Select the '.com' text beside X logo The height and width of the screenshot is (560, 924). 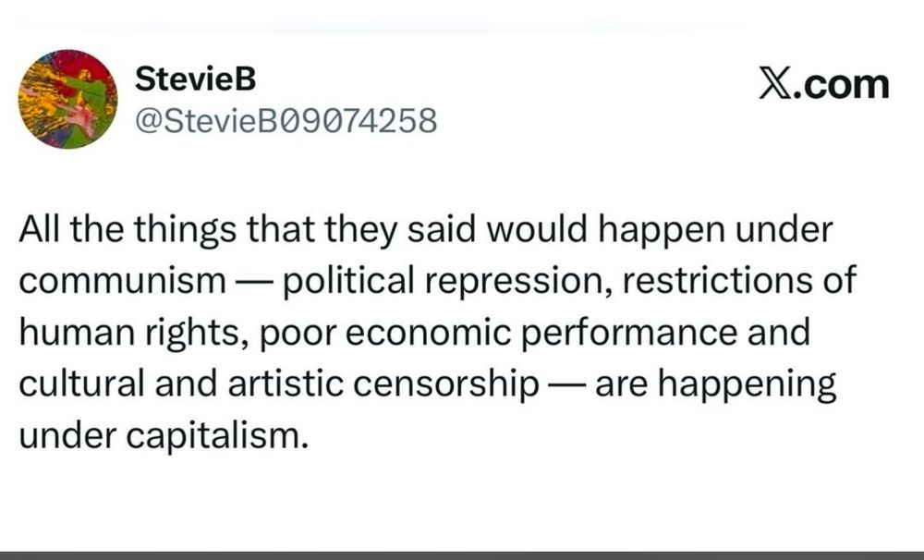(x=840, y=84)
